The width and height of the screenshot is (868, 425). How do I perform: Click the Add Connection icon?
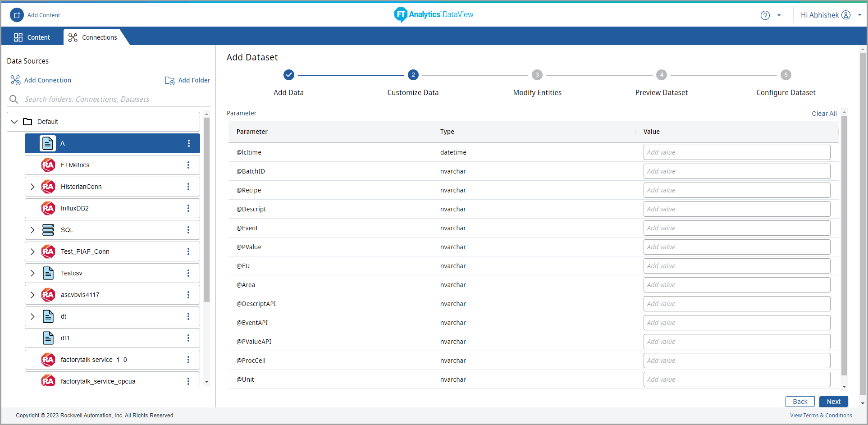(x=15, y=80)
